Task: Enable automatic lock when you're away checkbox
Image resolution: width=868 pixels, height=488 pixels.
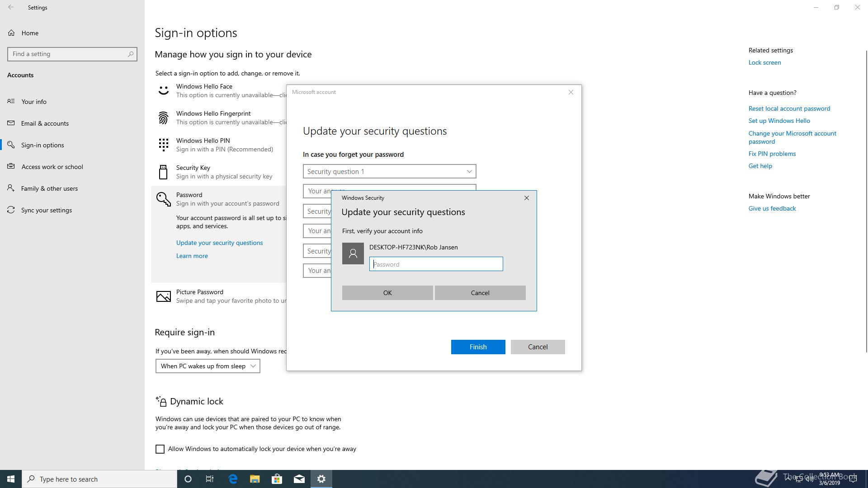Action: pos(160,449)
